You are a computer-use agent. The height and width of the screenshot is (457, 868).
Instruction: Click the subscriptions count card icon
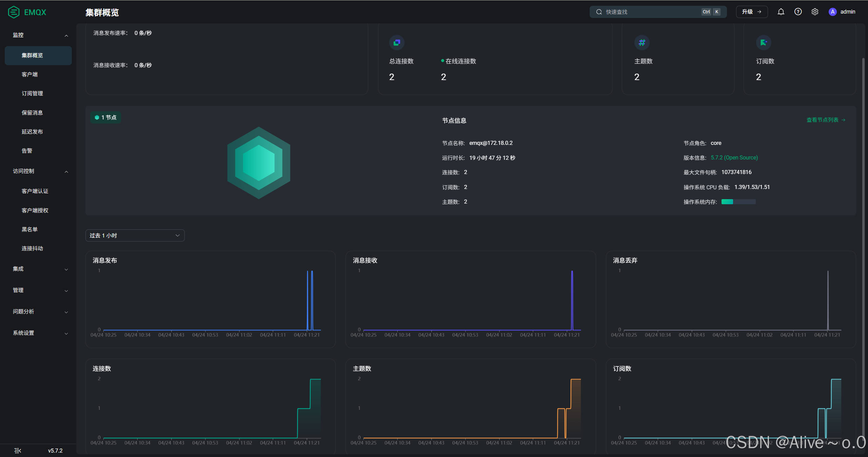pyautogui.click(x=764, y=42)
